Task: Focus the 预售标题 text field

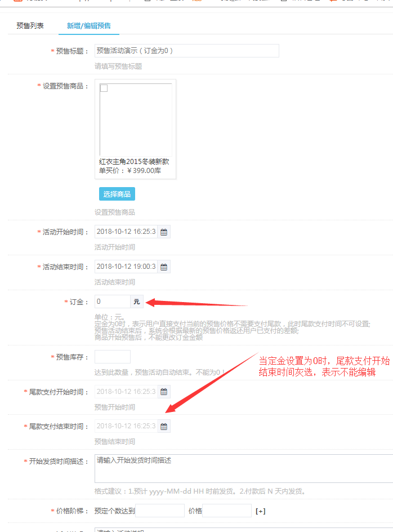Action: [187, 51]
